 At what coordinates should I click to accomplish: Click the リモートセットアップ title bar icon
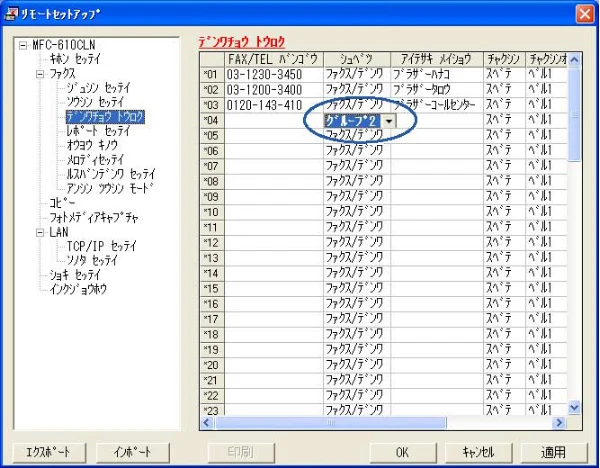(11, 15)
